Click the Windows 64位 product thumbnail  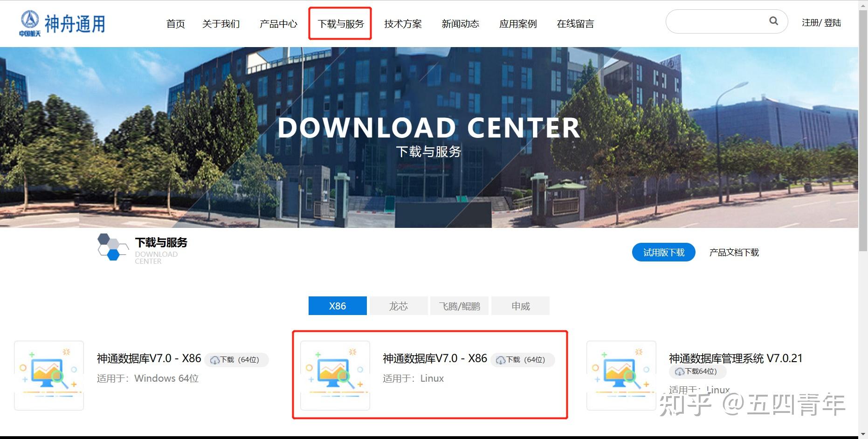49,376
